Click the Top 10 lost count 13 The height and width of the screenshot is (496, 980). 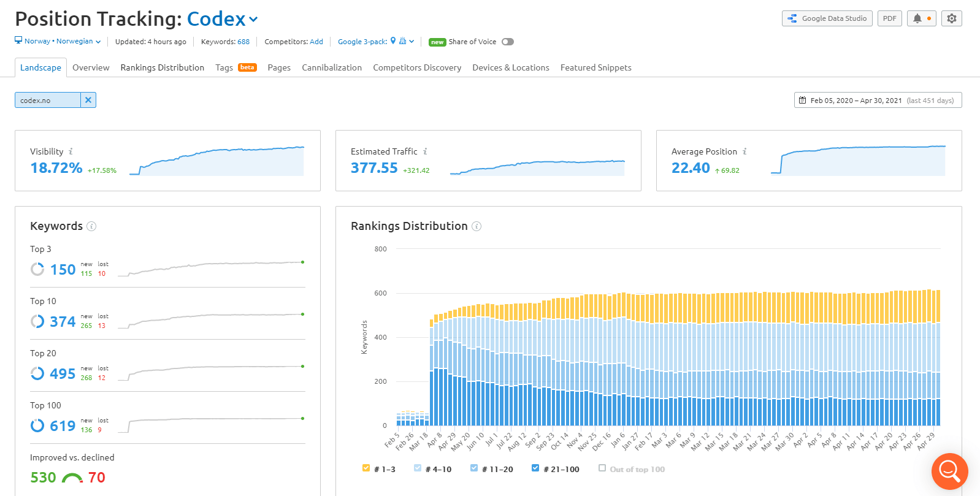click(102, 326)
